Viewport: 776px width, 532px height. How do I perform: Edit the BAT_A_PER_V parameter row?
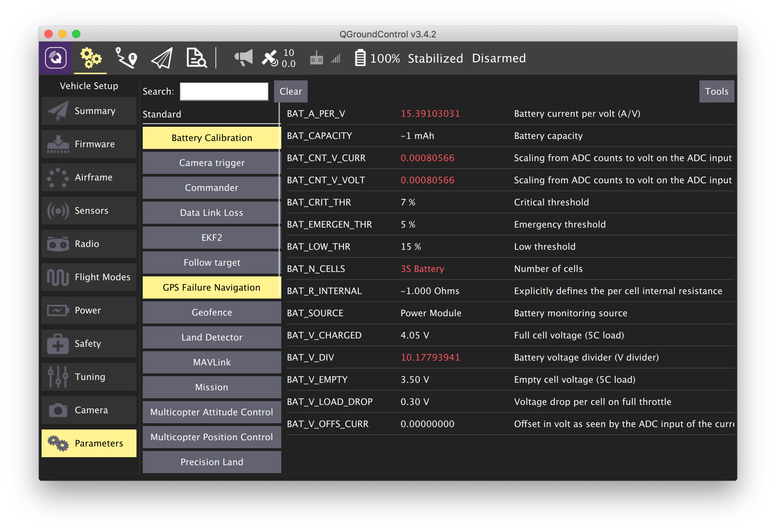510,114
